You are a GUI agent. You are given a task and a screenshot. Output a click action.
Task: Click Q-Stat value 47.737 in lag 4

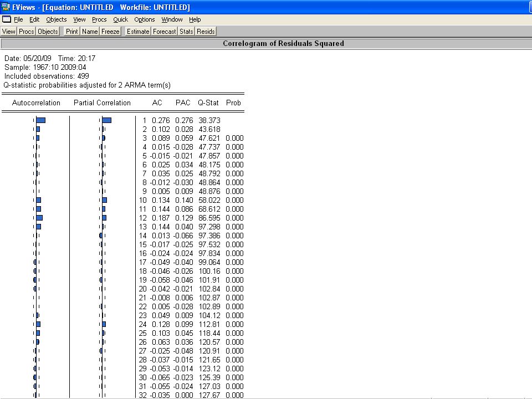coord(209,147)
